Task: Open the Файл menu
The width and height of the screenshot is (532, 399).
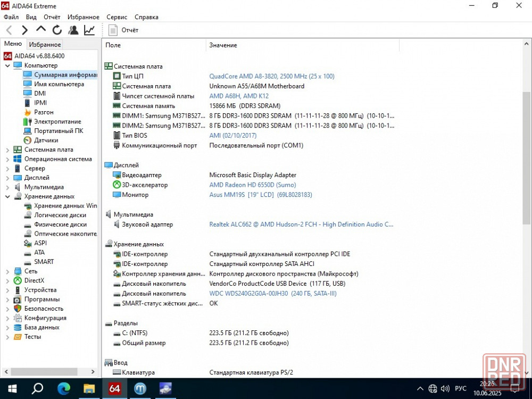Action: click(11, 17)
